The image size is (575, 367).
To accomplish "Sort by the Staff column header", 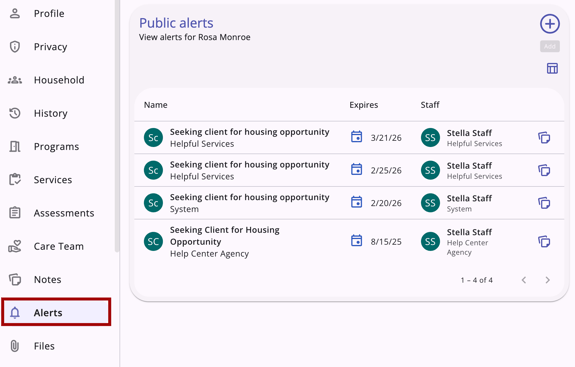I will pos(430,105).
